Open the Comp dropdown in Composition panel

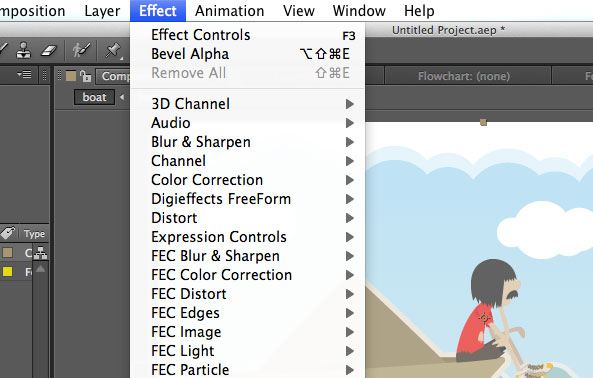[112, 76]
